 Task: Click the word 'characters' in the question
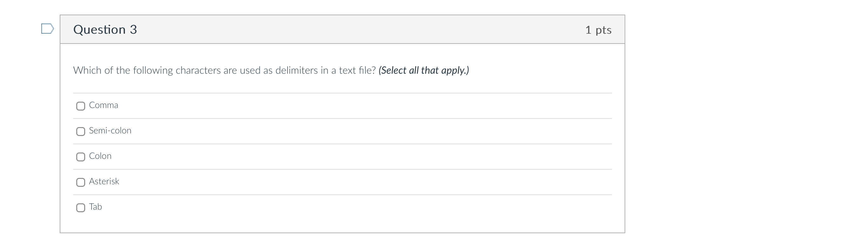(x=198, y=70)
